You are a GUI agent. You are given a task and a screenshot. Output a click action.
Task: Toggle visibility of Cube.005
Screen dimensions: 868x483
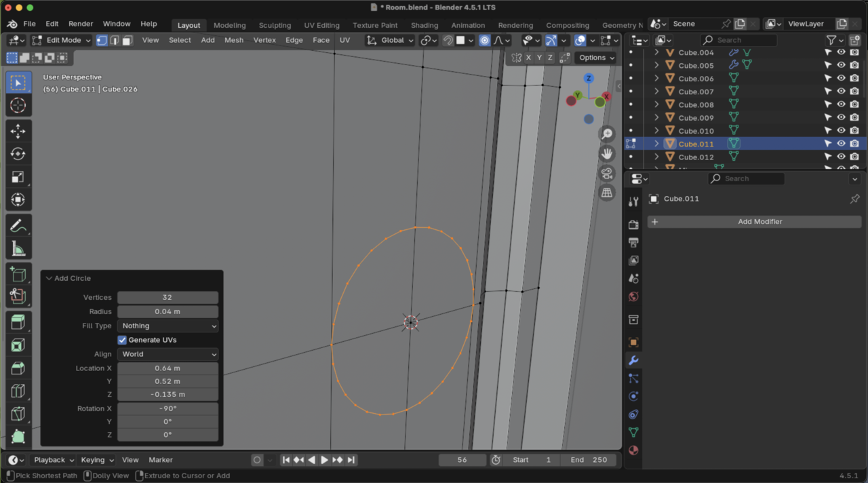tap(841, 65)
